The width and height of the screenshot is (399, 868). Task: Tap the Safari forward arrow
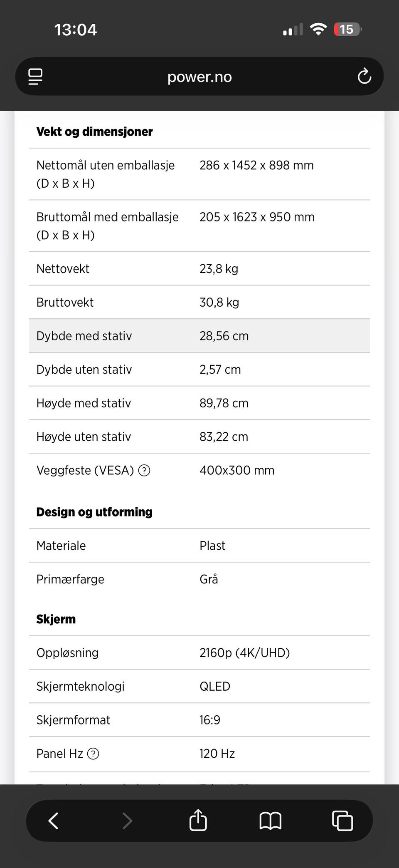pos(127,821)
